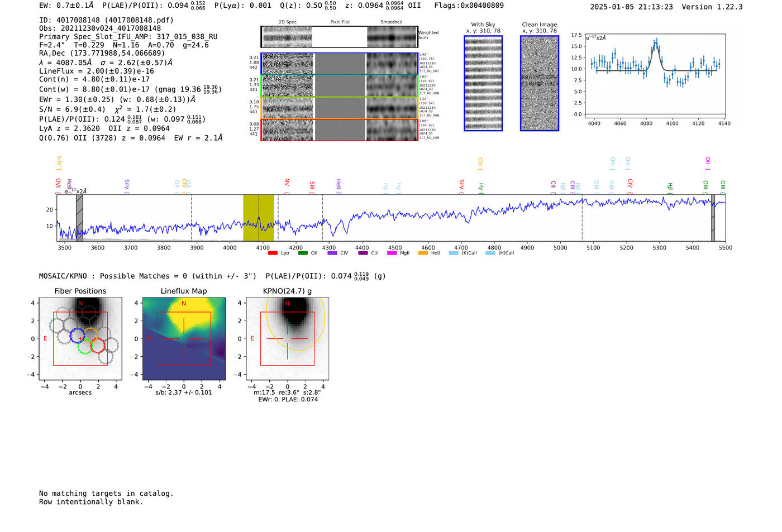This screenshot has height=532, width=782.
Task: Open the Clean Image cutout
Action: point(540,83)
